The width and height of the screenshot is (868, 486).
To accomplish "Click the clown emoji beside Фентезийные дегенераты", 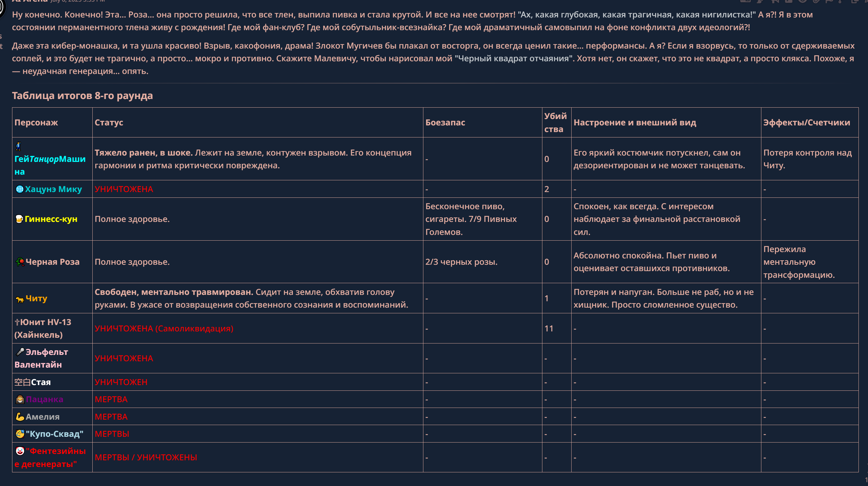I will 20,451.
